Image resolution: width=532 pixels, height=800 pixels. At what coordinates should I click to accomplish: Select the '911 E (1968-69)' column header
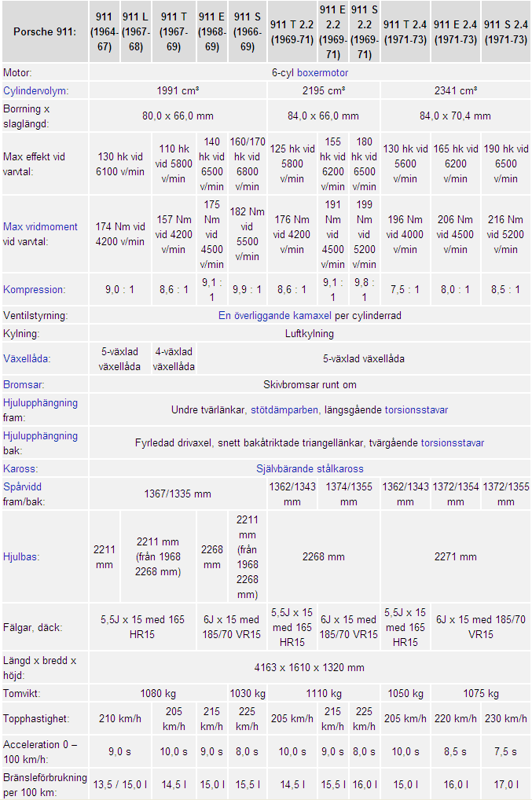[x=211, y=31]
